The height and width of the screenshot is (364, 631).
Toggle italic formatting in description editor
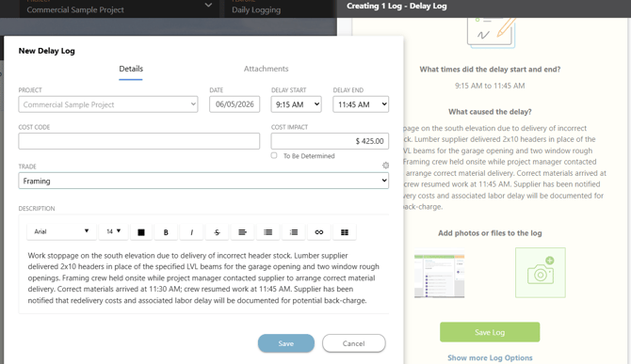pyautogui.click(x=191, y=232)
